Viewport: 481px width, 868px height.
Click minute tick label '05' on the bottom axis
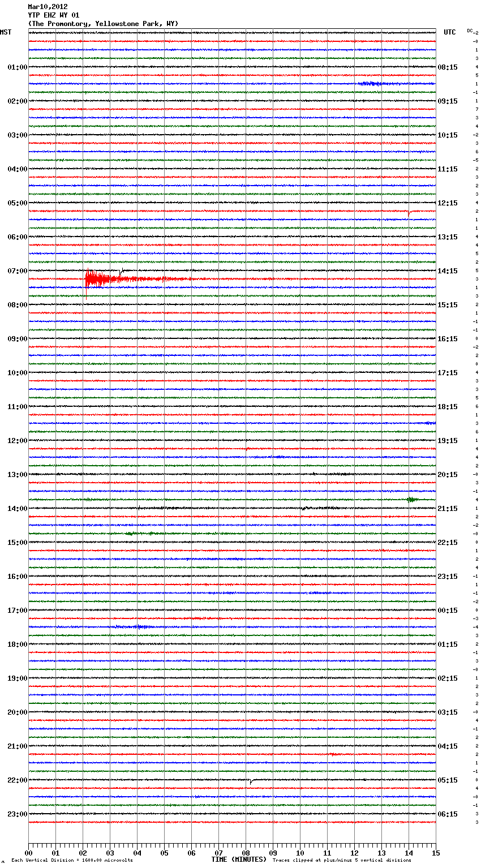coord(164,853)
